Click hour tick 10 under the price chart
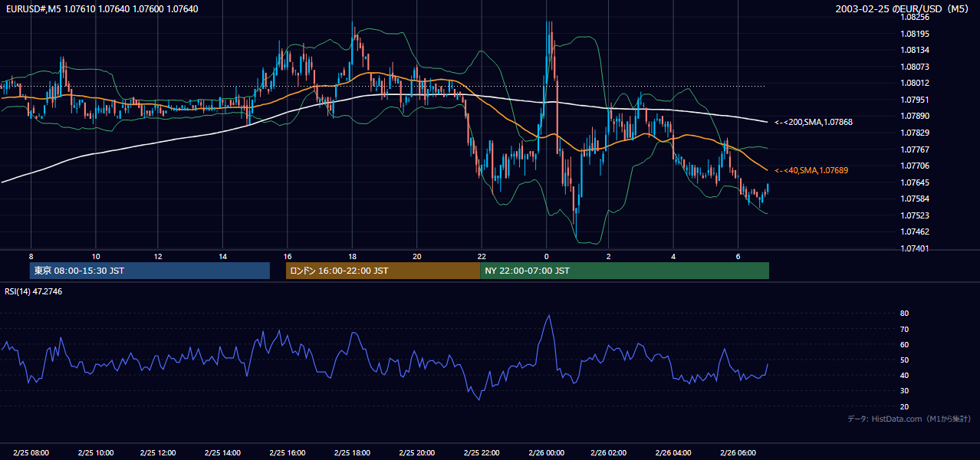Screen dimensions: 980x460 point(95,256)
